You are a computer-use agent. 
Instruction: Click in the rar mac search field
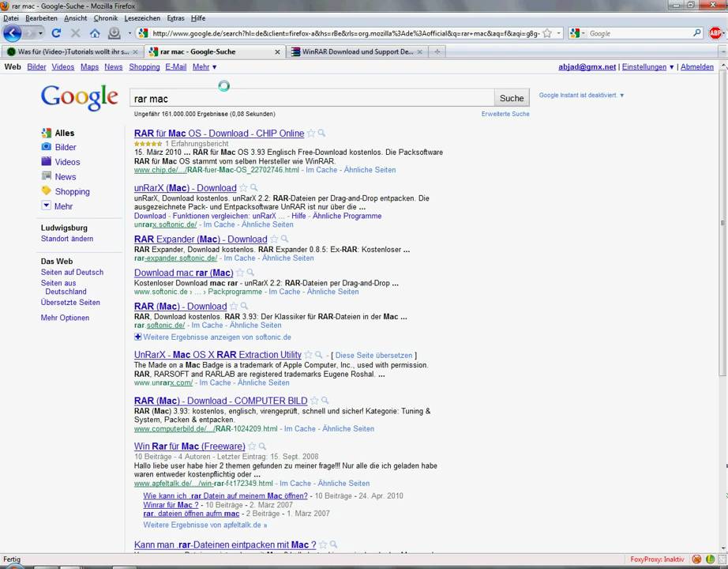point(312,99)
